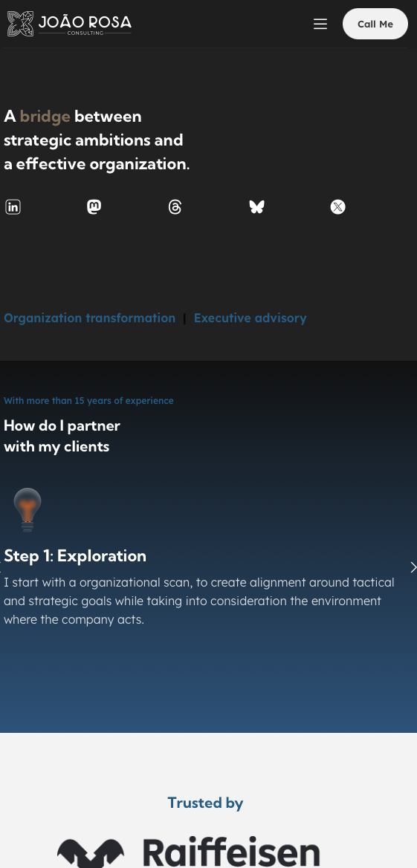
Task: Click the lightbulb illustration
Action: click(28, 510)
